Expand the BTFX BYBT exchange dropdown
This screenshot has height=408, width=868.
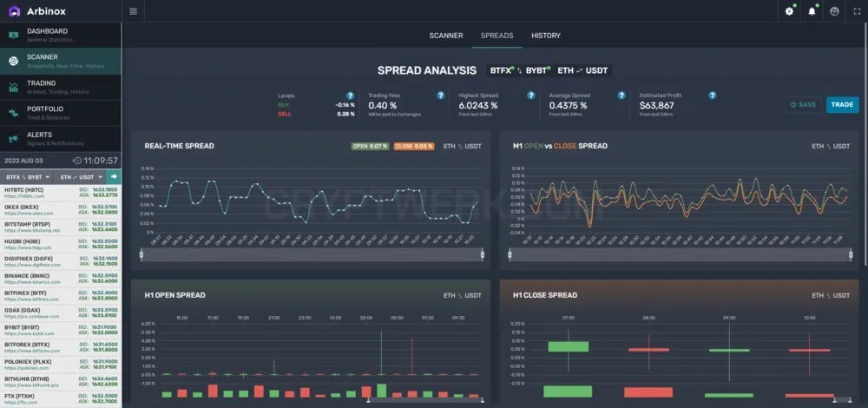29,177
